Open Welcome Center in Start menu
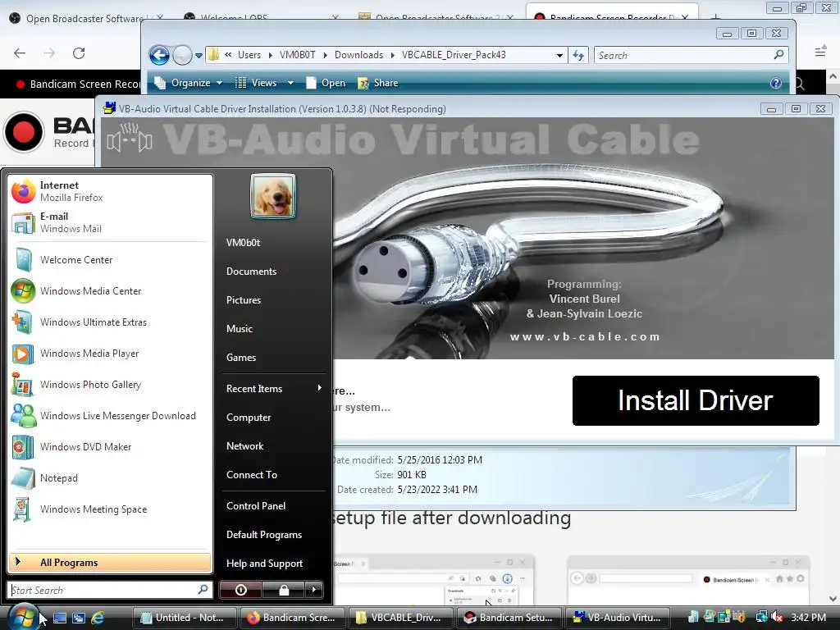The image size is (840, 630). pyautogui.click(x=110, y=260)
